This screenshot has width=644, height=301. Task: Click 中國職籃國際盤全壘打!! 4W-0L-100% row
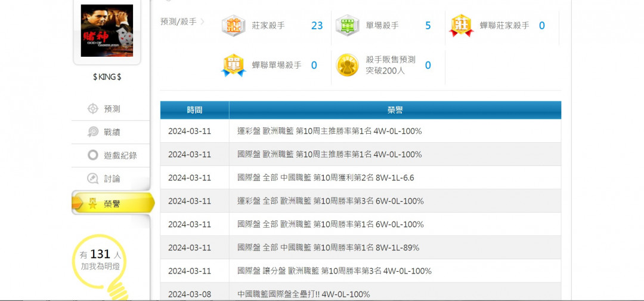click(361, 292)
